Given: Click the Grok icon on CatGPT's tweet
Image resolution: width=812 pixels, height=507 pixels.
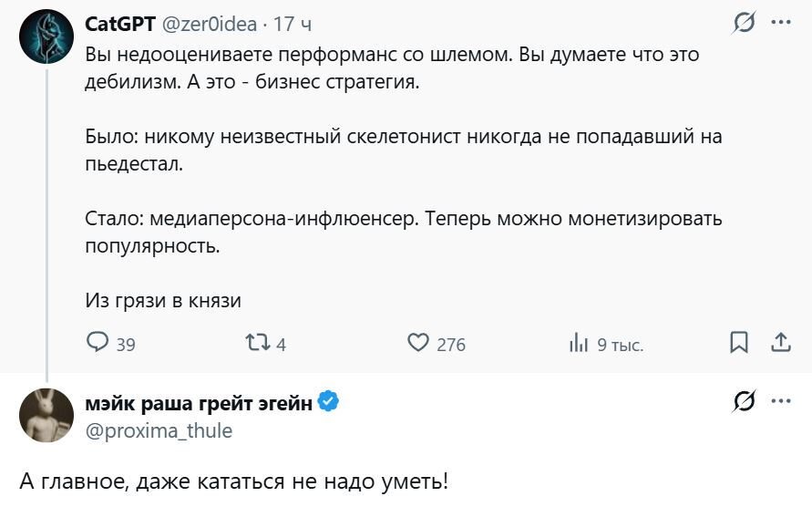Looking at the screenshot, I should [x=744, y=23].
